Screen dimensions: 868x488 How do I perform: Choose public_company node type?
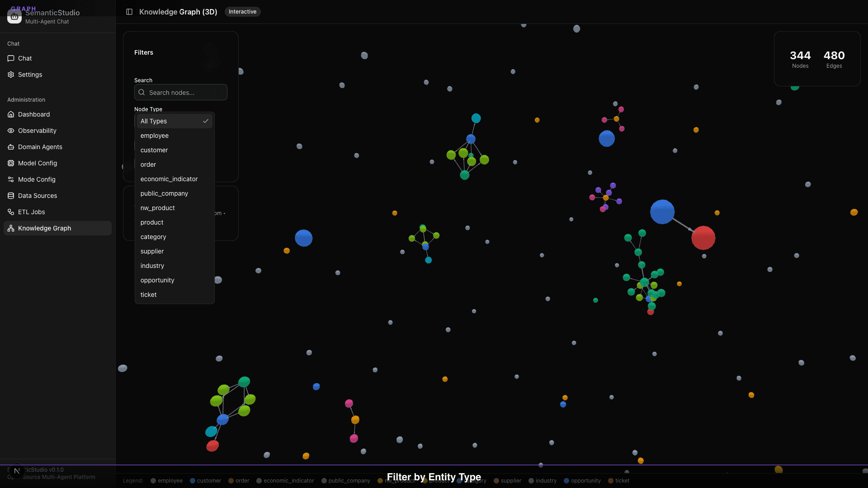[x=175, y=193]
